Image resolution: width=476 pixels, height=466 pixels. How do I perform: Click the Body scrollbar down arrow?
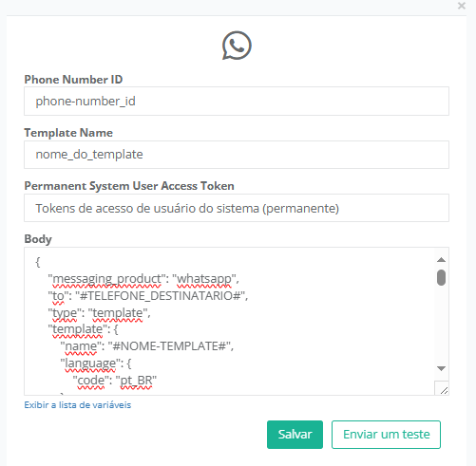[441, 368]
